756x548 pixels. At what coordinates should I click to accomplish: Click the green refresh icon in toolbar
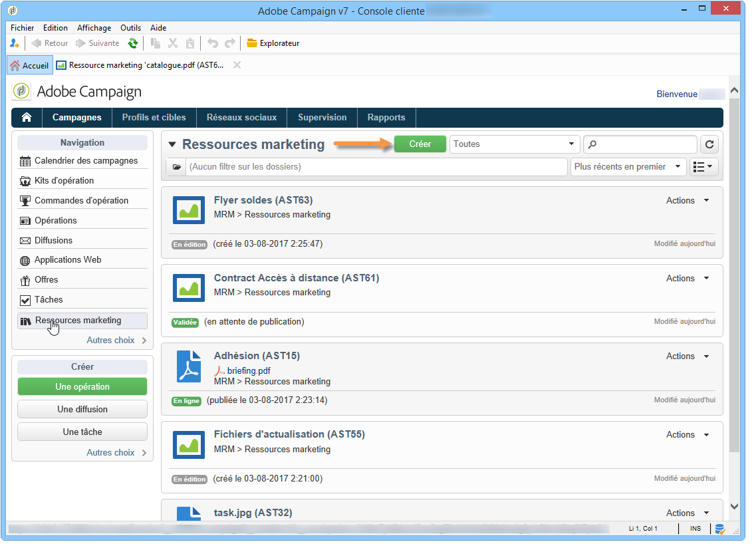click(x=132, y=43)
